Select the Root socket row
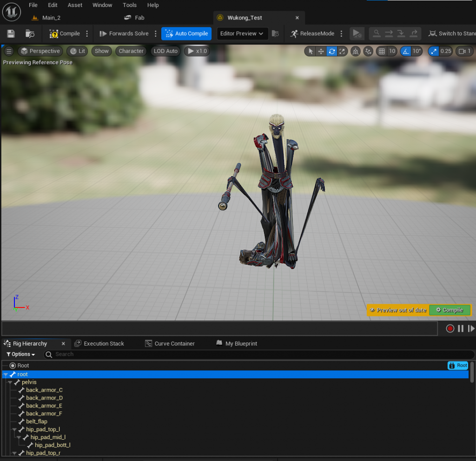Image resolution: width=476 pixels, height=461 pixels. [235, 365]
